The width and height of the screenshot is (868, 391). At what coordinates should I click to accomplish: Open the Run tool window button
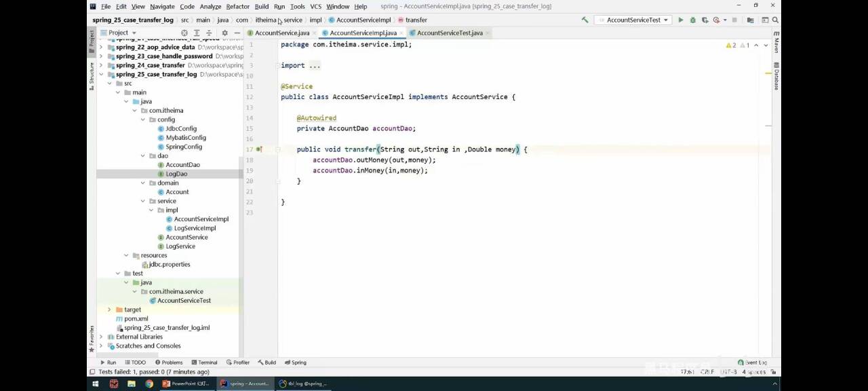(x=108, y=362)
